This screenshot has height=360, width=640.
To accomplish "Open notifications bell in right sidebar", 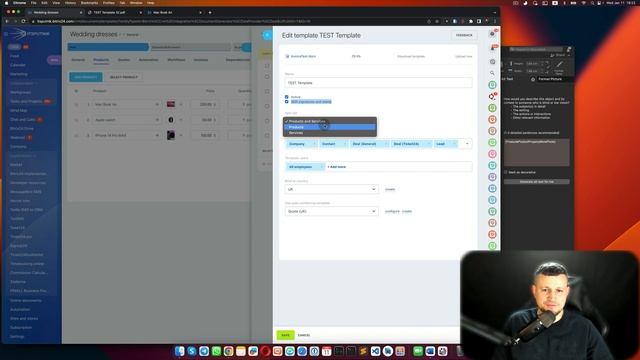I will (x=492, y=48).
